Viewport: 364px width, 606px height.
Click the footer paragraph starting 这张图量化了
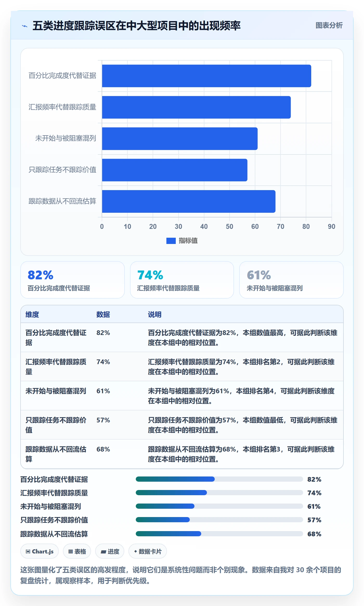pyautogui.click(x=181, y=575)
